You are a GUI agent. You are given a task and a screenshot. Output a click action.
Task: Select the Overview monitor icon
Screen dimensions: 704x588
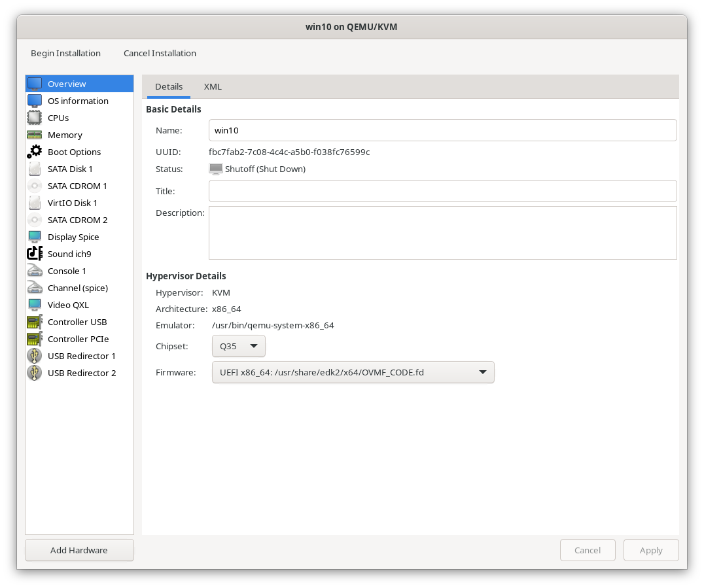click(35, 84)
